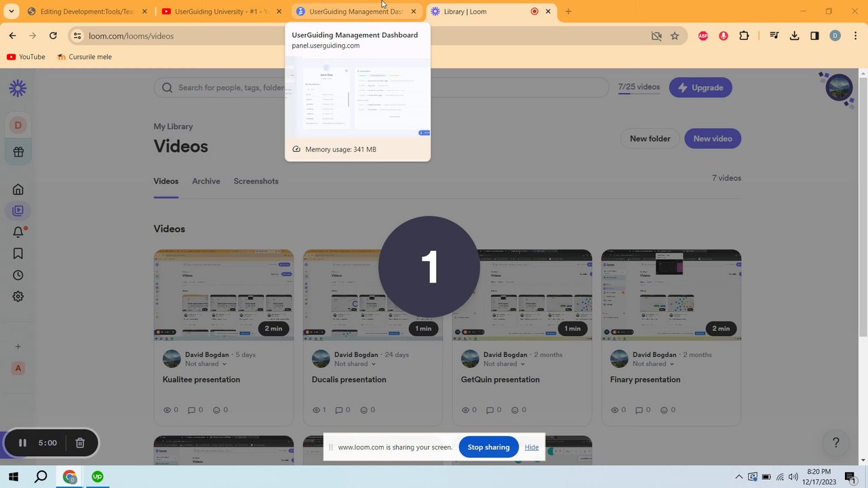
Task: Click the search for people, tags, folders field
Action: (x=382, y=87)
